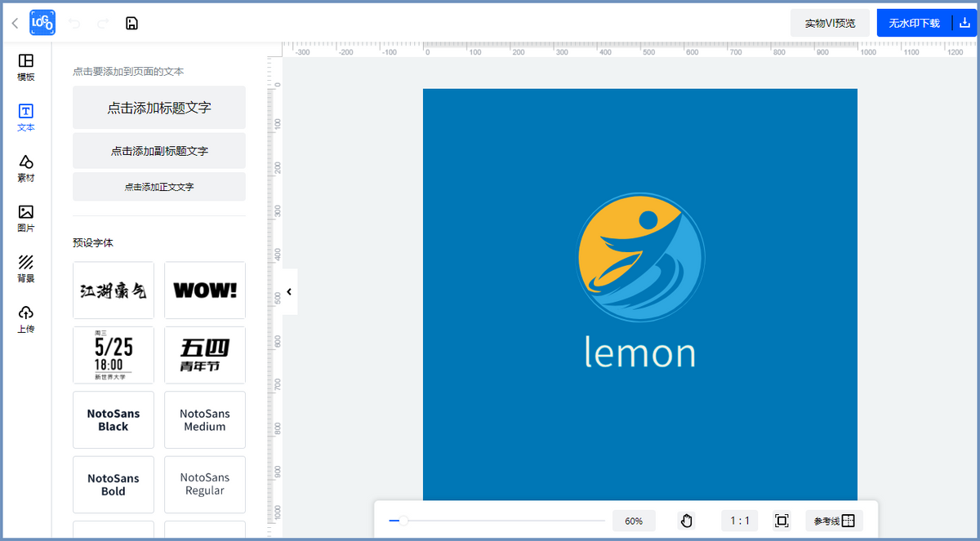
Task: Open the 模板 templates tab
Action: coord(26,68)
